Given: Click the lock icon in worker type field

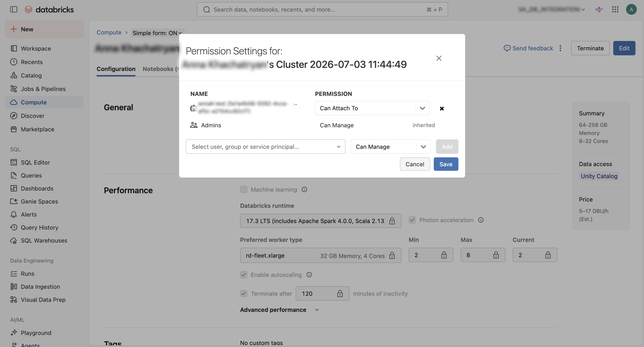Looking at the screenshot, I should coord(392,255).
